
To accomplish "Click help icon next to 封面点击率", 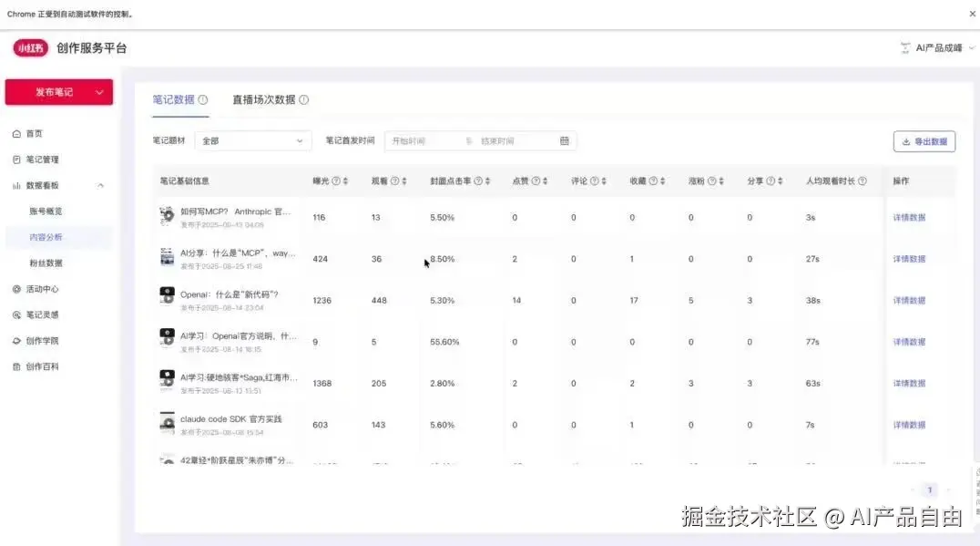I will (478, 181).
